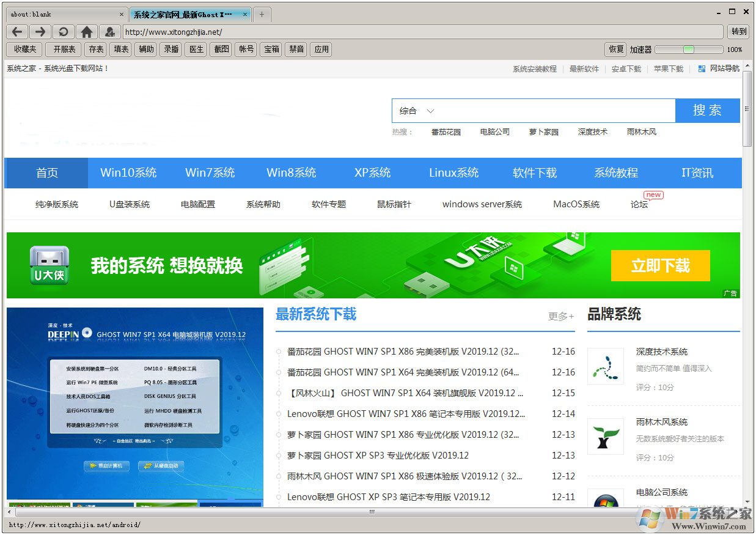Open the 截图 (screenshot) tool

click(x=221, y=50)
